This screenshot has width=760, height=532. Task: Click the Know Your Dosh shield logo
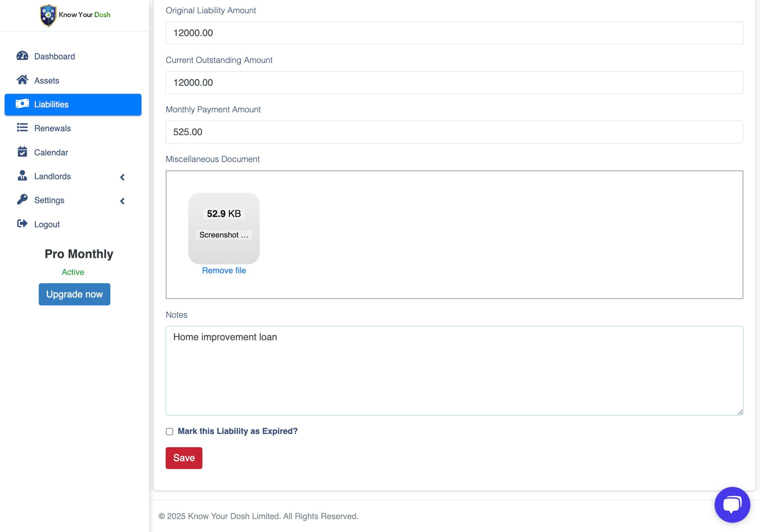click(48, 15)
